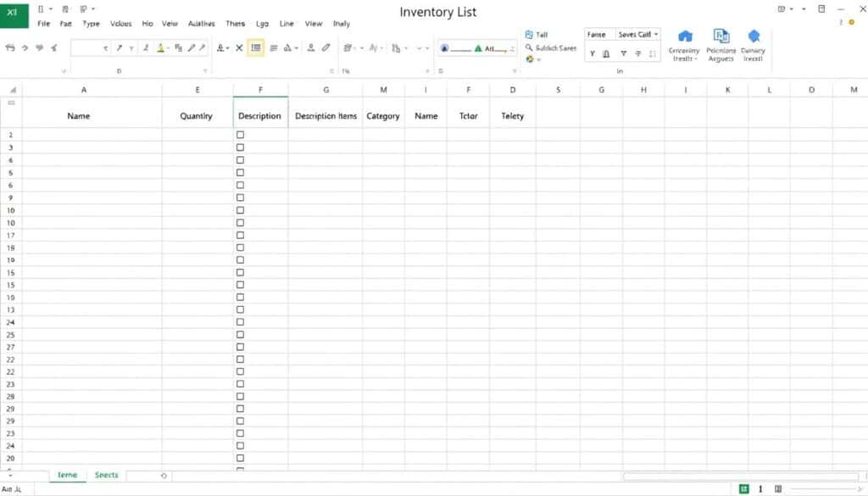Tick the checkbox in row 17
This screenshot has width=868, height=496.
(x=240, y=235)
